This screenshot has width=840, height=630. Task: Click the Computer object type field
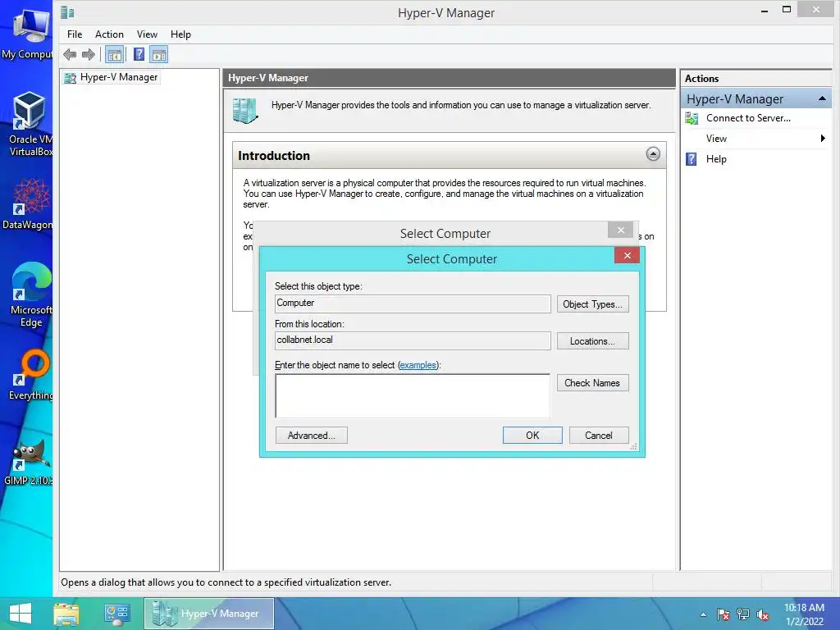(x=413, y=304)
